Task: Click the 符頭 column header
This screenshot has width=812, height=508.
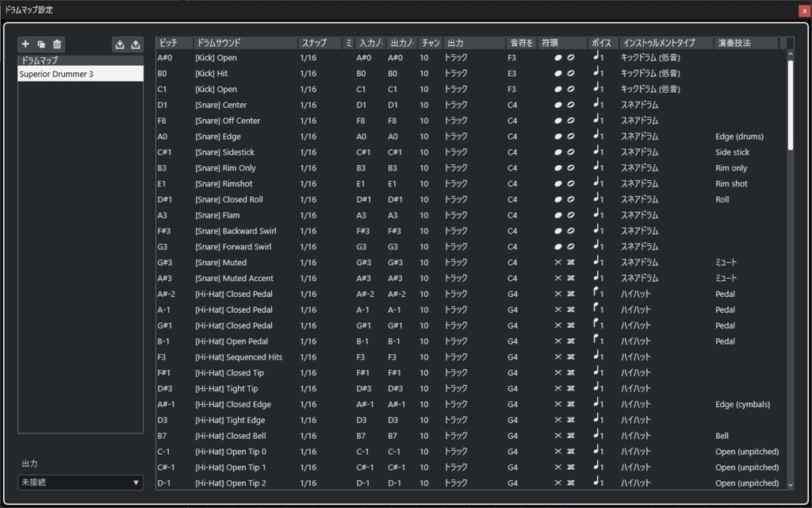Action: tap(563, 43)
